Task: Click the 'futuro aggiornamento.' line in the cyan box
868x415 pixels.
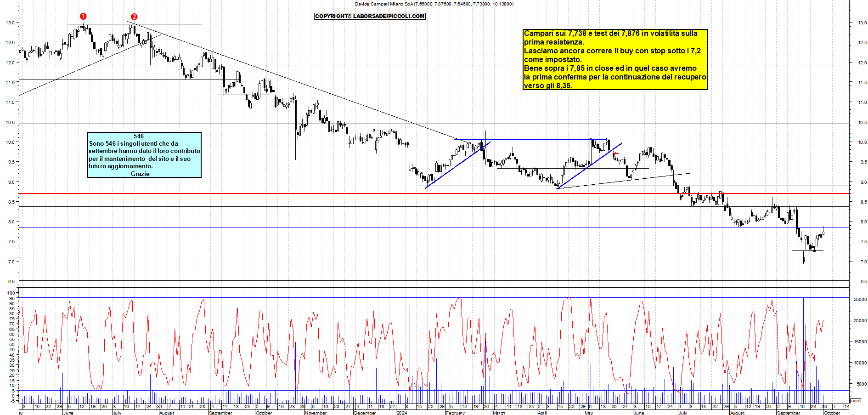Action: (x=121, y=166)
